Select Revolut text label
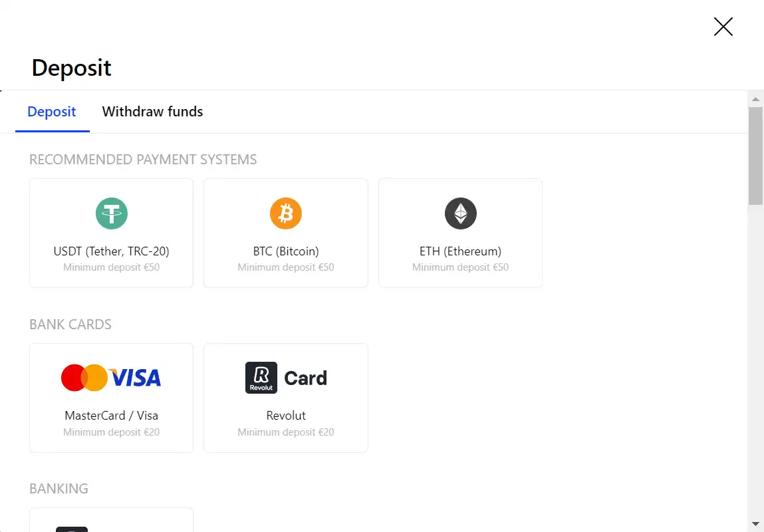Image resolution: width=764 pixels, height=532 pixels. click(286, 416)
